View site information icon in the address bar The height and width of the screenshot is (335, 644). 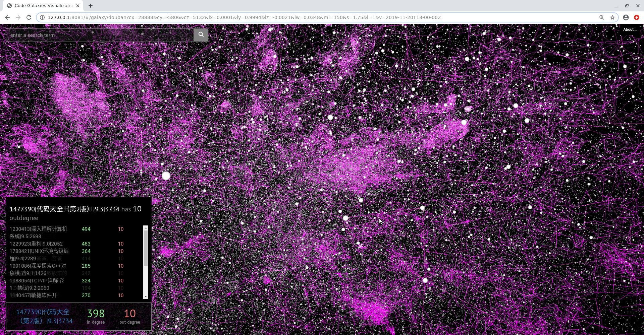tap(42, 17)
